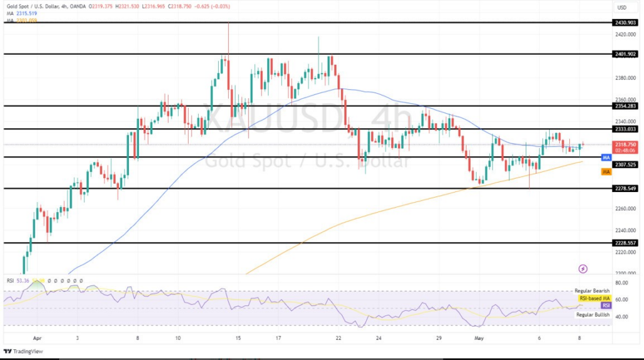Click the blue MA price scale label
Viewport: 644px width, 360px height.
coord(606,157)
